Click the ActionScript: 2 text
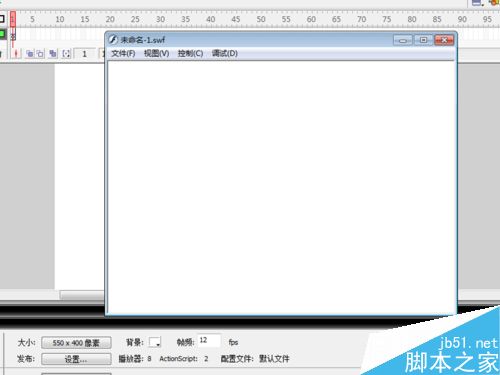Image resolution: width=500 pixels, height=375 pixels. [184, 359]
